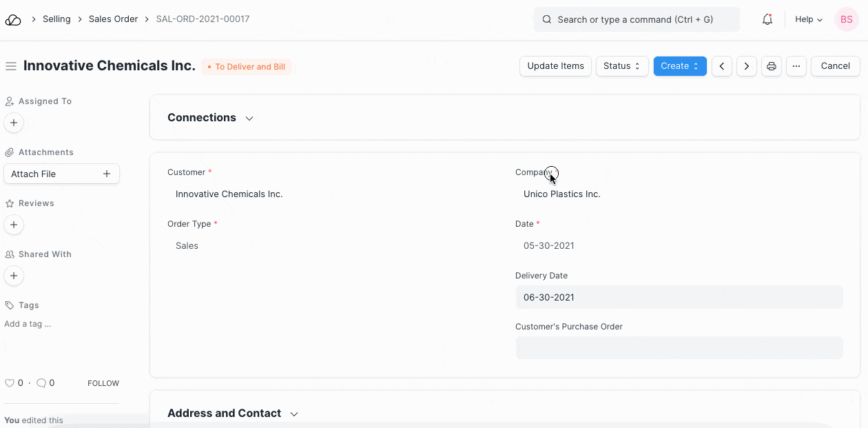The image size is (868, 428).
Task: Open the Create dropdown button
Action: [679, 66]
